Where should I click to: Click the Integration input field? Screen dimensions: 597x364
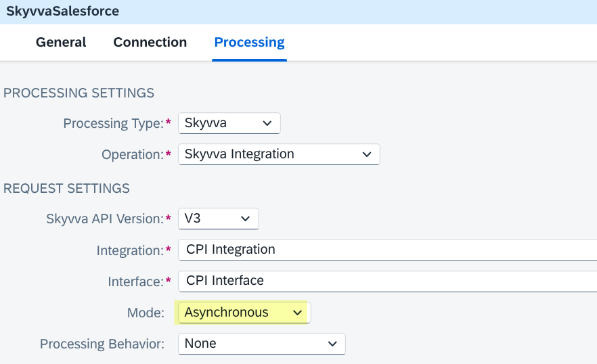click(388, 250)
